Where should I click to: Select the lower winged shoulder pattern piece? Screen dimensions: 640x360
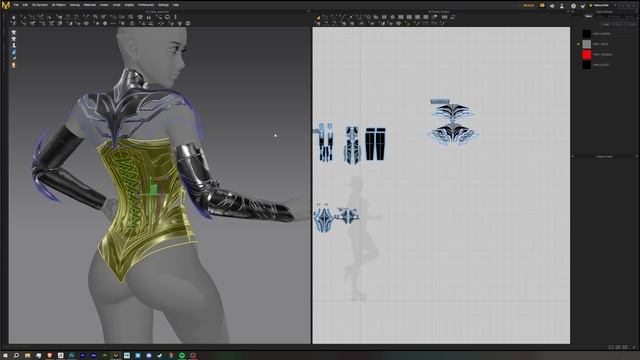click(453, 134)
